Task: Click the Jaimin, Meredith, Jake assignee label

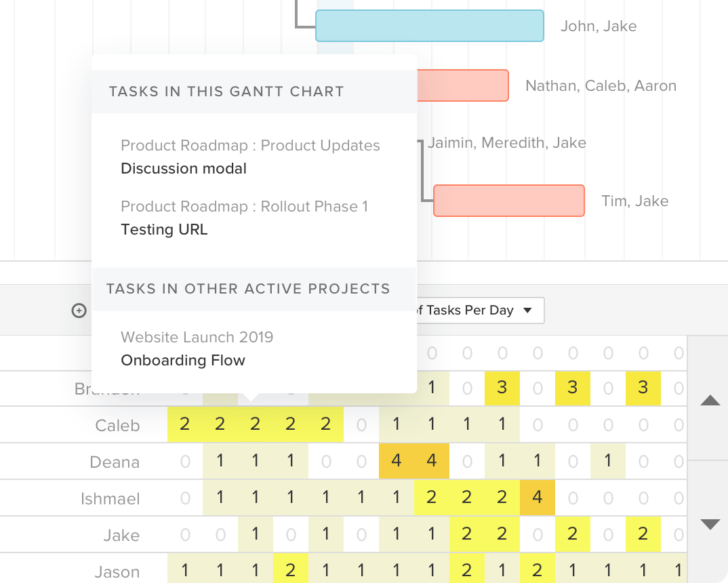Action: coord(506,142)
